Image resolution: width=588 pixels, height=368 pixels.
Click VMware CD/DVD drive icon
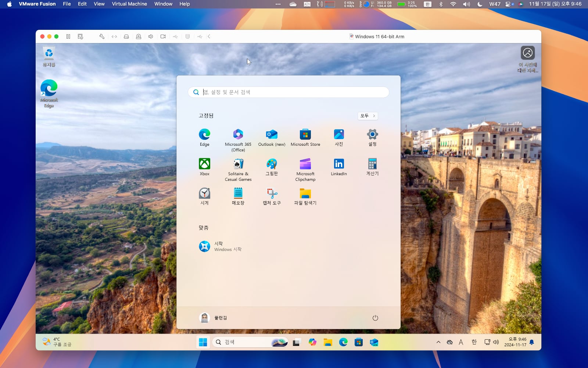tap(139, 36)
